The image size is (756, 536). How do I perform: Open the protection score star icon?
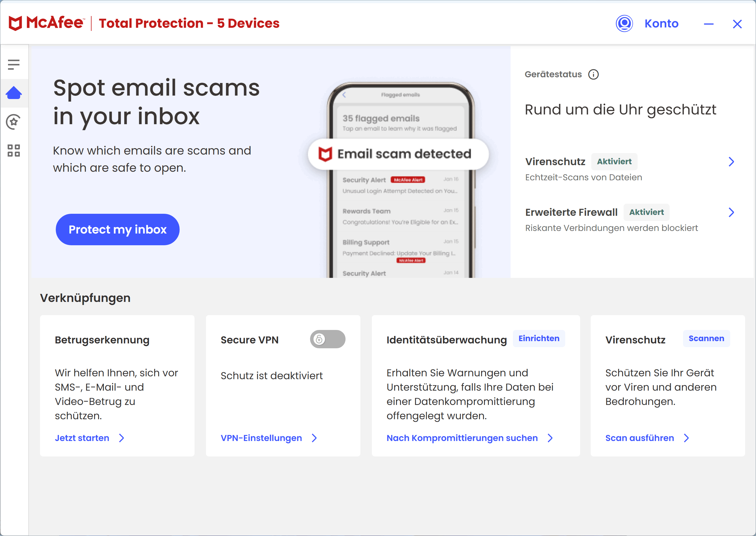13,122
